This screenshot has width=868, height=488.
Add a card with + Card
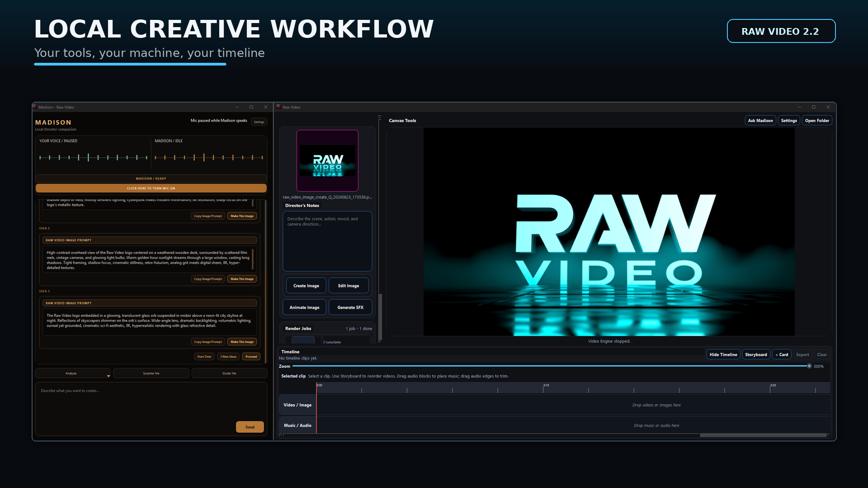782,355
